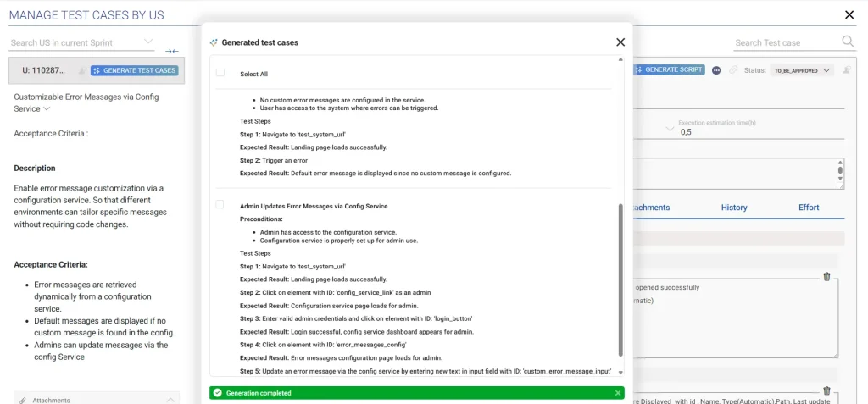Click the Generate Script button
The image size is (868, 404).
pos(670,69)
